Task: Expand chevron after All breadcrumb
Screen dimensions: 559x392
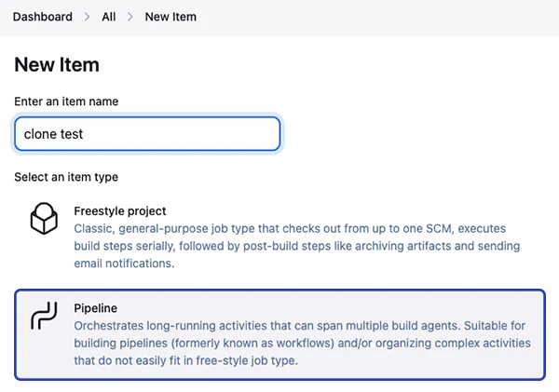Action: tap(130, 17)
